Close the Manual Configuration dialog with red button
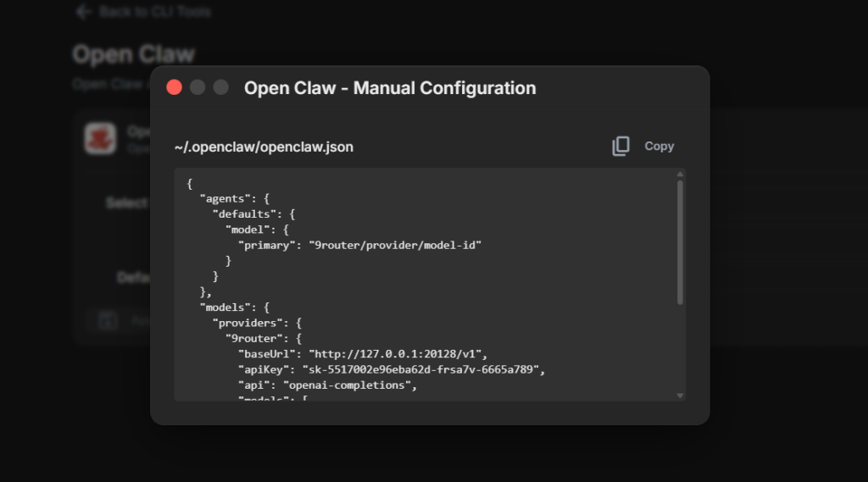Image resolution: width=868 pixels, height=482 pixels. coord(175,87)
